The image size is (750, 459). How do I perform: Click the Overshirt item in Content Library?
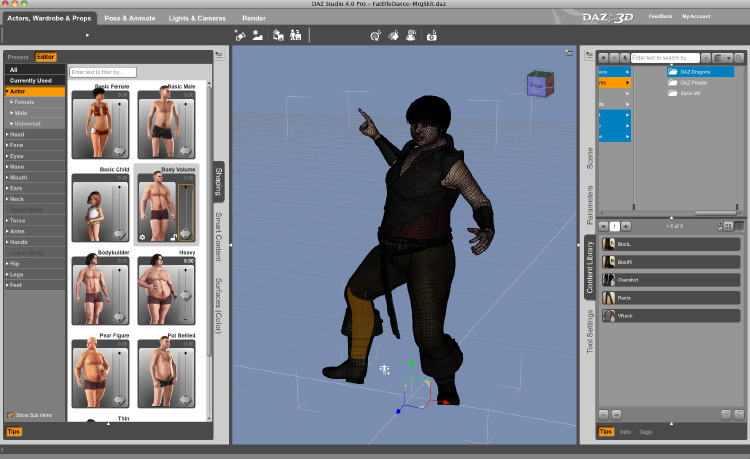click(x=671, y=280)
